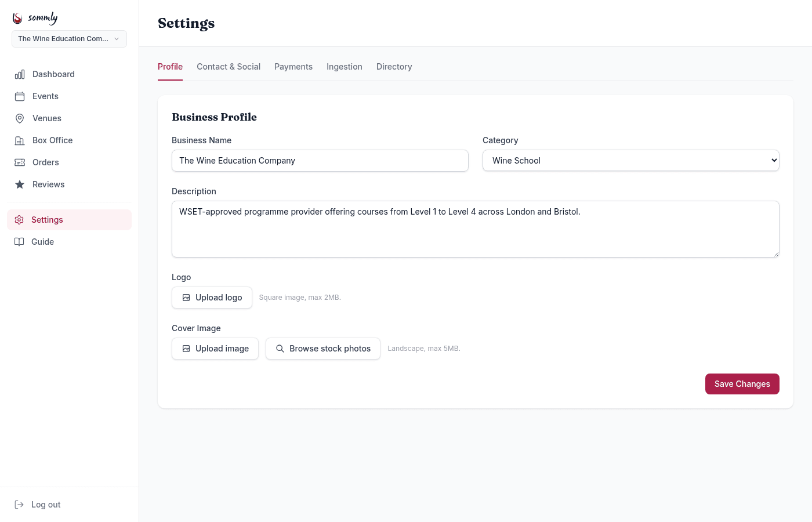Open Events from the sidebar
Viewport: 812px width, 522px height.
[69, 96]
